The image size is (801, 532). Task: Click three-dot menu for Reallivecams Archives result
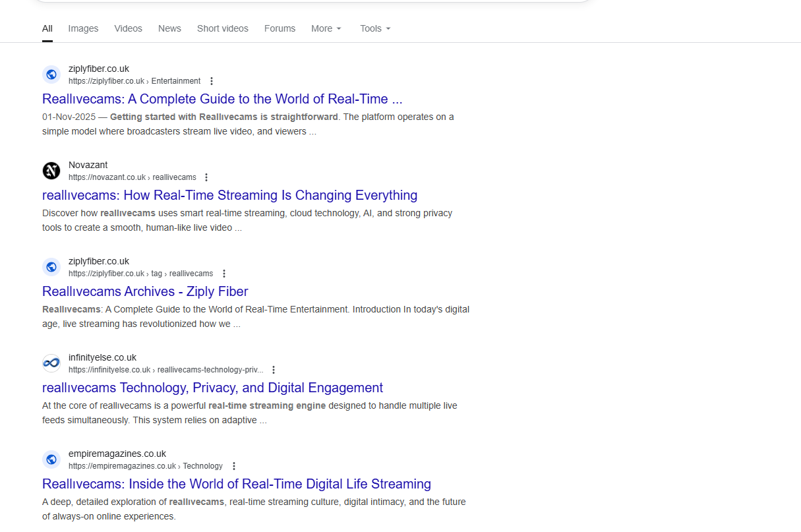(224, 274)
